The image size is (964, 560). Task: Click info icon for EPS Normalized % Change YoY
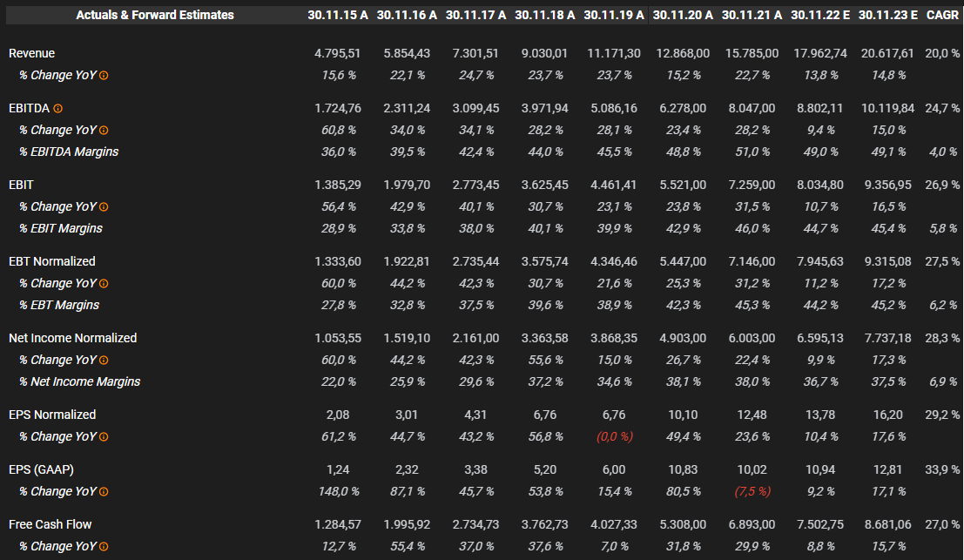[104, 437]
